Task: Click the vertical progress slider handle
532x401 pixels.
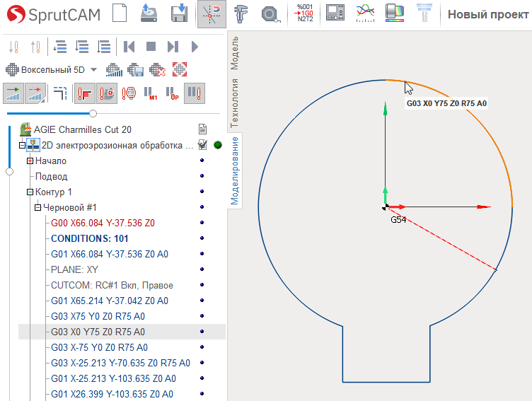Action: pyautogui.click(x=9, y=172)
